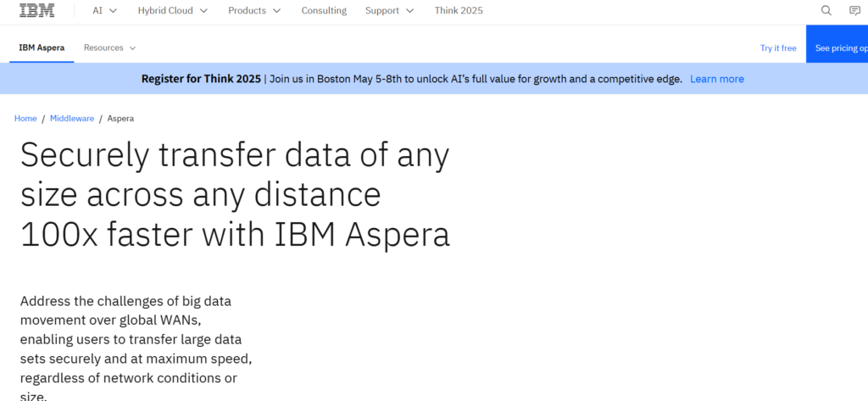868x401 pixels.
Task: Navigate to Home breadcrumb
Action: click(x=25, y=119)
